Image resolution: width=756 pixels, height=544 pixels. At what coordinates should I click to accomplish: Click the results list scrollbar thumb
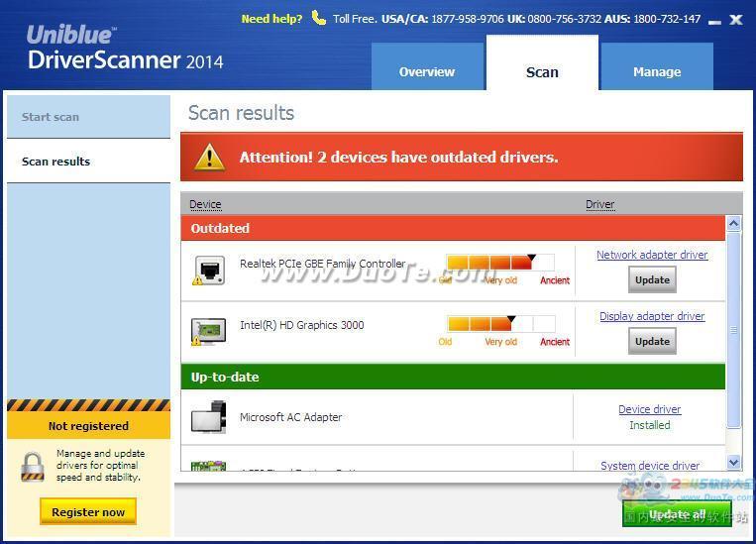734,329
